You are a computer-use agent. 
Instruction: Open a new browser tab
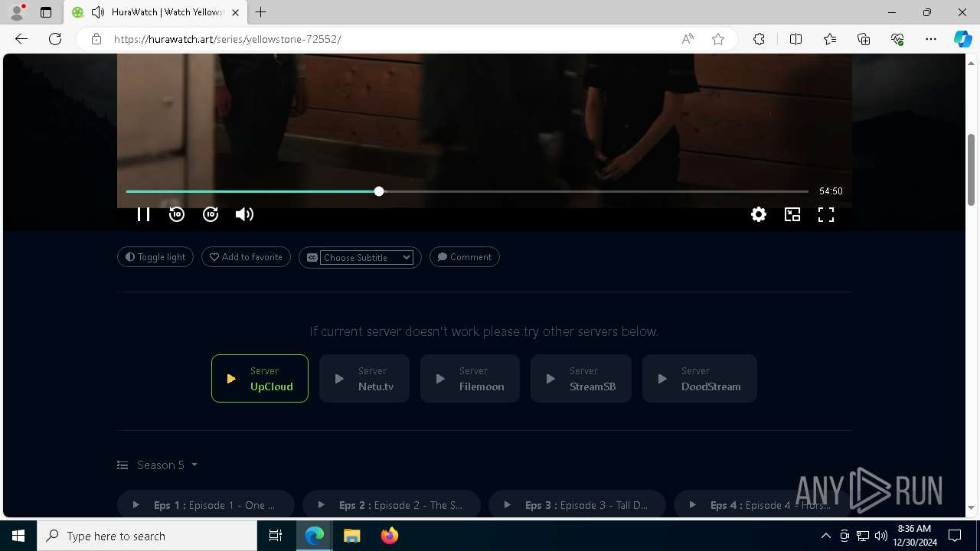pos(261,12)
